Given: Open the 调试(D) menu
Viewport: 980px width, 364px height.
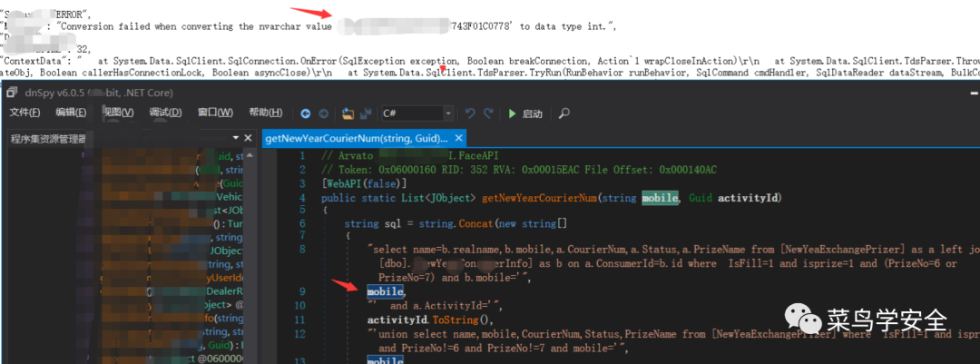Looking at the screenshot, I should (x=165, y=113).
